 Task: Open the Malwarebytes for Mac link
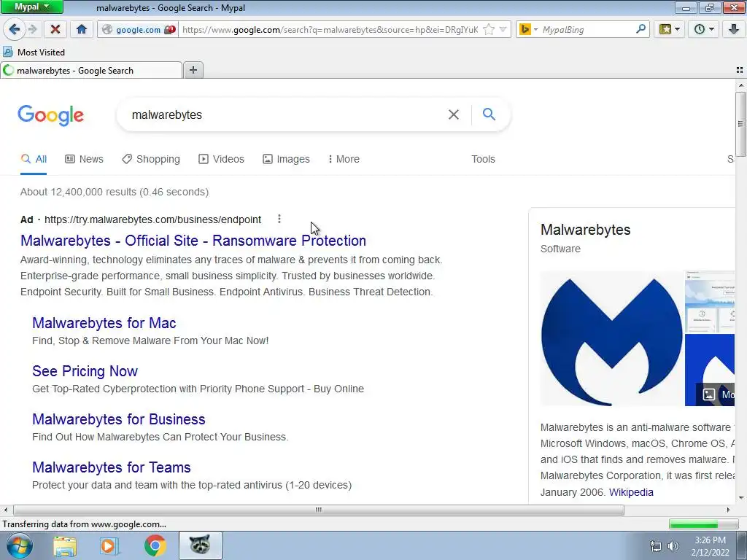pyautogui.click(x=104, y=323)
